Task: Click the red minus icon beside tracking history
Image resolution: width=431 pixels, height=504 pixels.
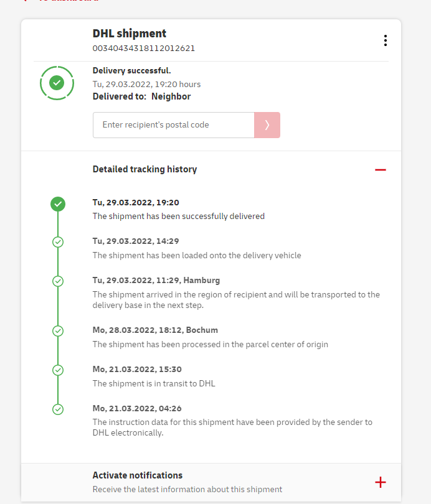Action: [381, 169]
